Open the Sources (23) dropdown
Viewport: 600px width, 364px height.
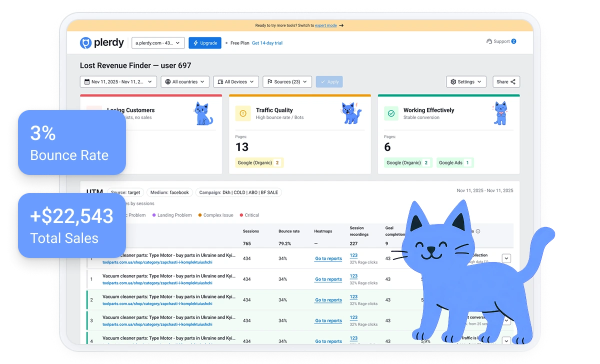(x=287, y=82)
